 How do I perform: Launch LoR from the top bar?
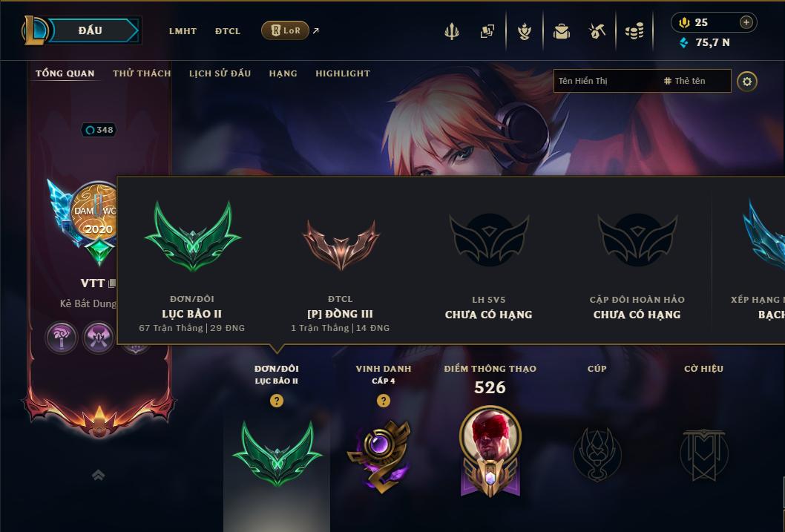pyautogui.click(x=286, y=30)
